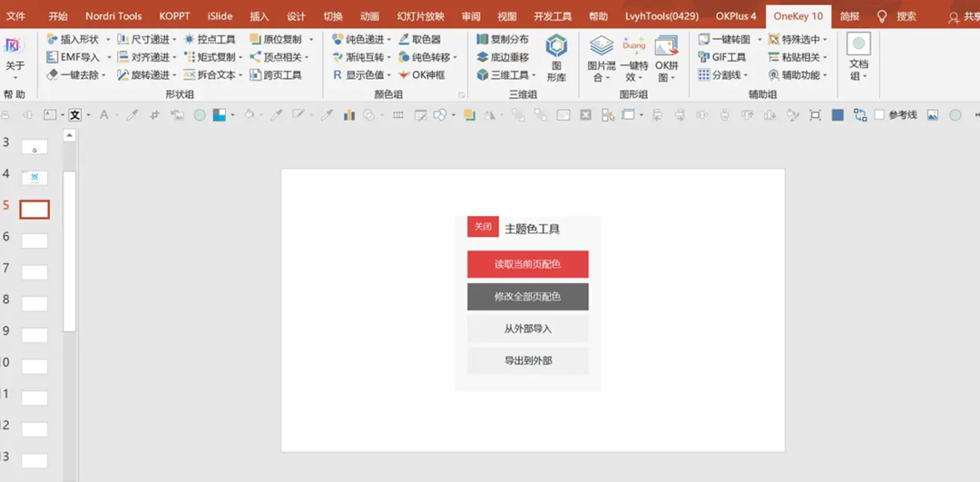The image size is (980, 482).
Task: Open the 矩式复制 dropdown
Action: [240, 57]
